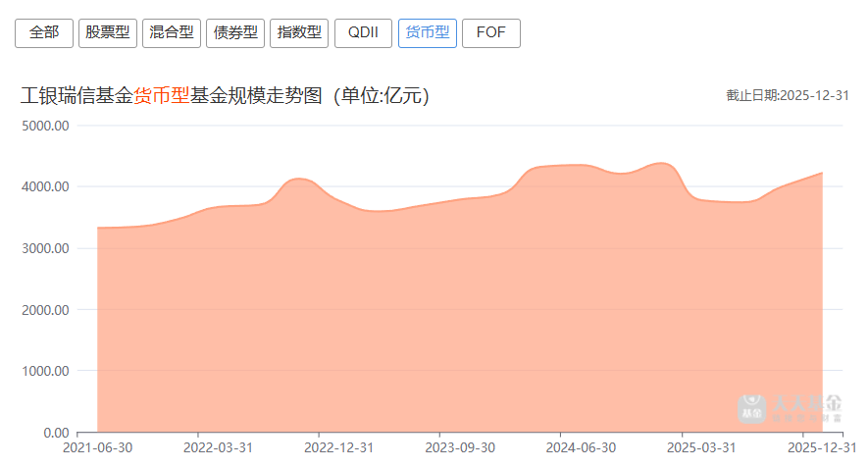Image resolution: width=868 pixels, height=468 pixels.
Task: Click the 2022-03-31 x-axis date
Action: [218, 447]
